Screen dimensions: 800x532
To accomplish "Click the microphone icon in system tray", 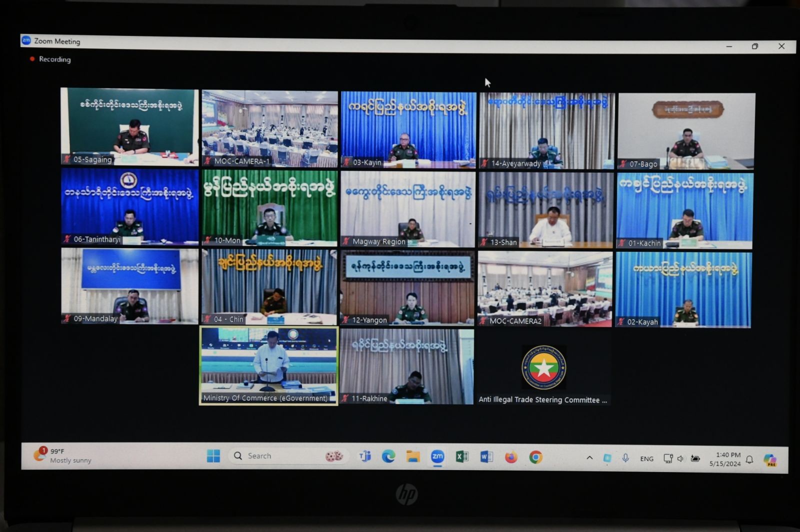I will point(625,458).
